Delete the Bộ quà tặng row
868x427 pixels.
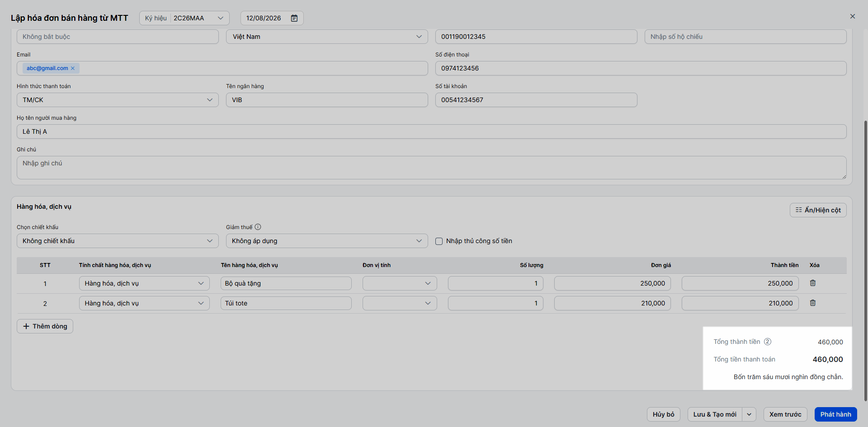pyautogui.click(x=813, y=283)
